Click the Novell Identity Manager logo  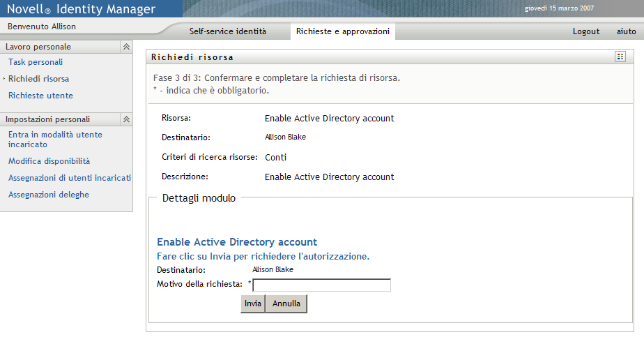point(81,9)
